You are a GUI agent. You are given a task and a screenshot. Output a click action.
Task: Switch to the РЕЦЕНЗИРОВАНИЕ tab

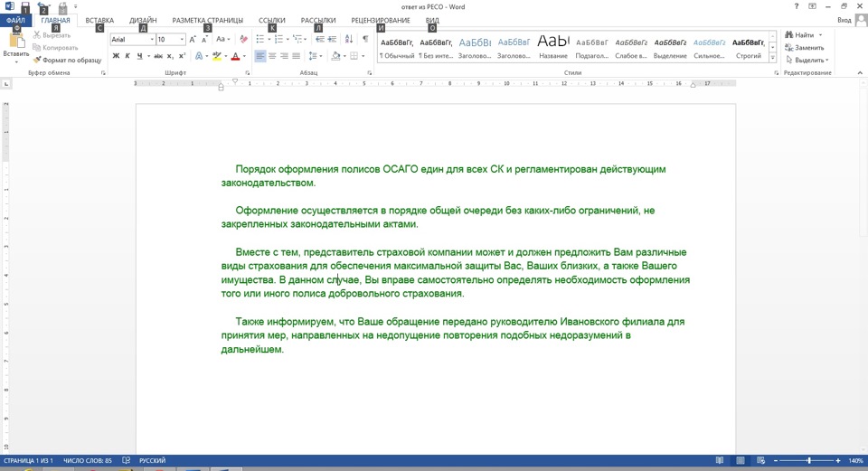(x=381, y=21)
